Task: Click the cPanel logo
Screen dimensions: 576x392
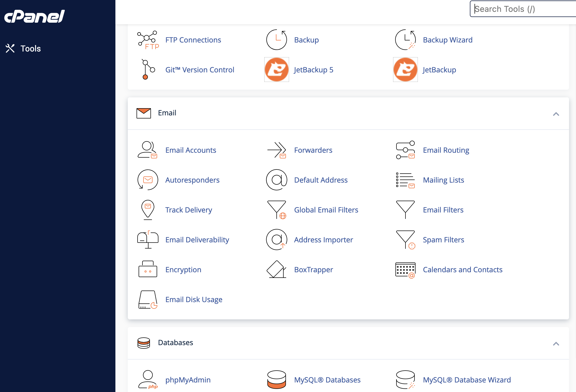Action: pyautogui.click(x=35, y=16)
